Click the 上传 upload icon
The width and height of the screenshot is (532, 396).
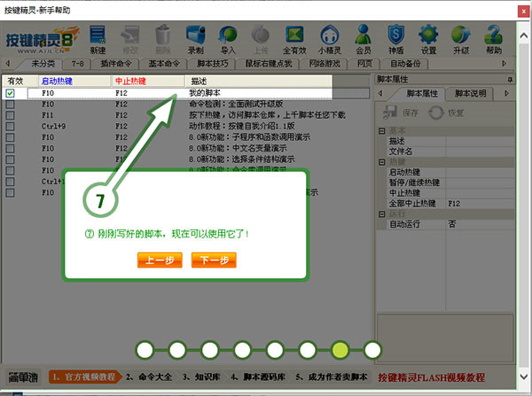click(261, 39)
